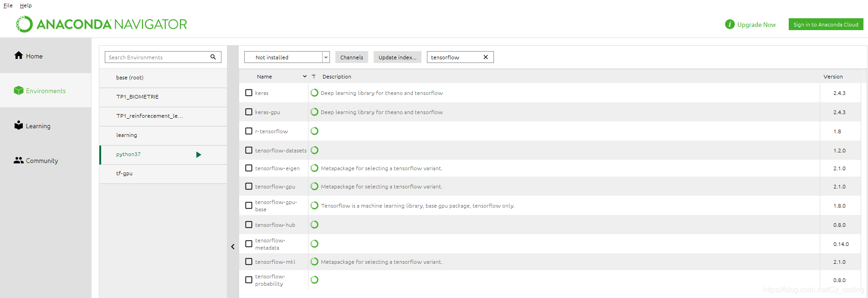Open the Not installed filter dropdown
The width and height of the screenshot is (868, 298).
coord(287,57)
